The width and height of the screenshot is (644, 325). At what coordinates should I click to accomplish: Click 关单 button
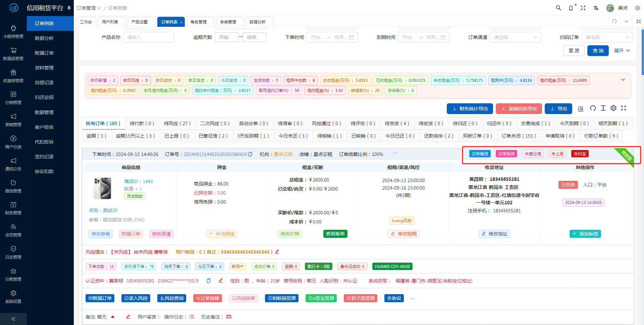point(568,185)
